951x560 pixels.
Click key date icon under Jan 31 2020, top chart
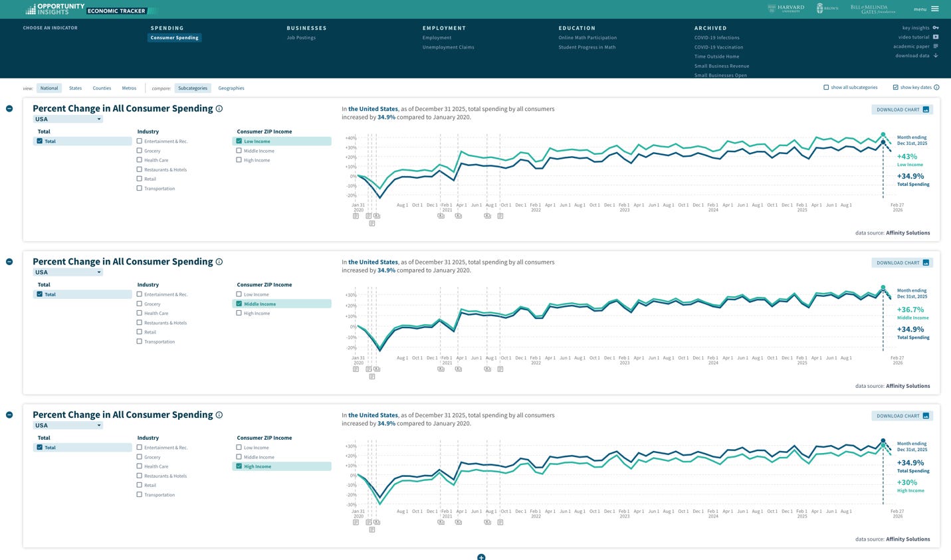[x=356, y=216]
